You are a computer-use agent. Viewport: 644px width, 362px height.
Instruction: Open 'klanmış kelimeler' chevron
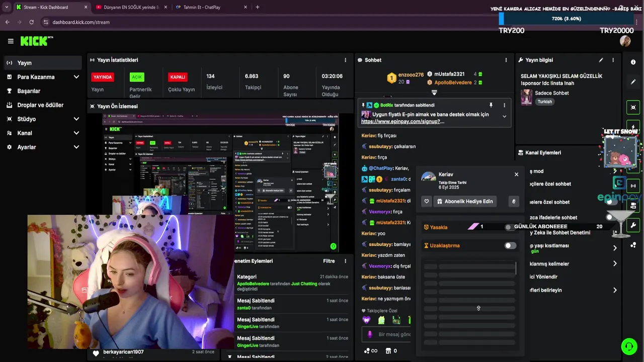pos(615,263)
